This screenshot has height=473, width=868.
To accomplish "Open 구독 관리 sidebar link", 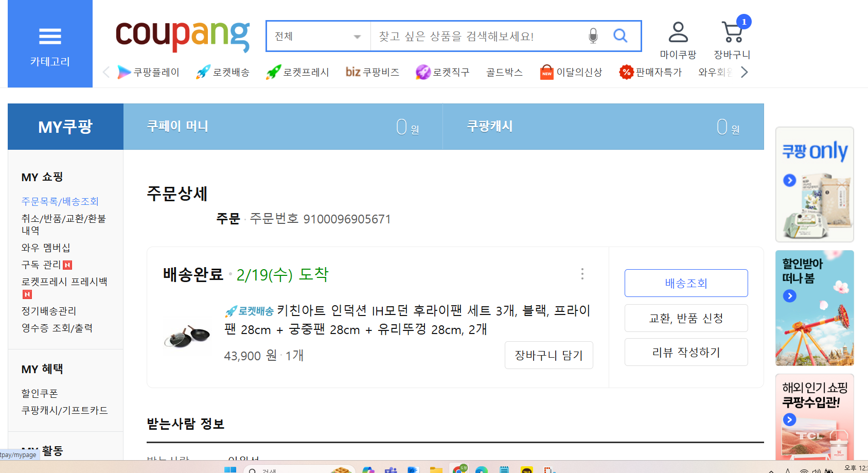I will 41,265.
